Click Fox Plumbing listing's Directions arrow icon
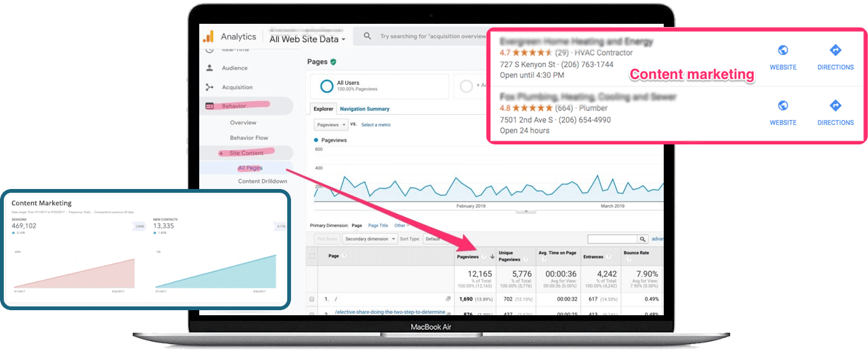The height and width of the screenshot is (351, 868). click(x=835, y=105)
